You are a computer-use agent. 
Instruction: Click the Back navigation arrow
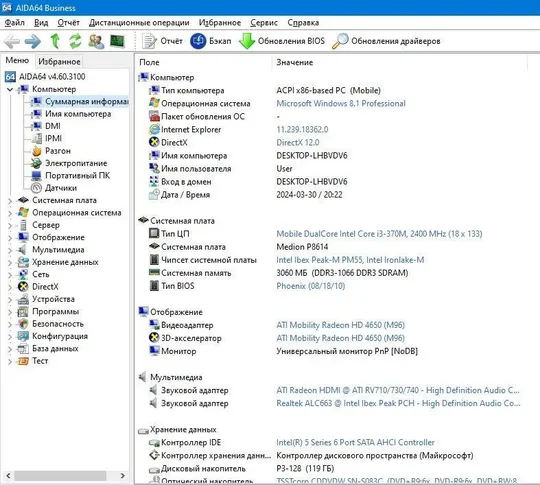tap(12, 41)
